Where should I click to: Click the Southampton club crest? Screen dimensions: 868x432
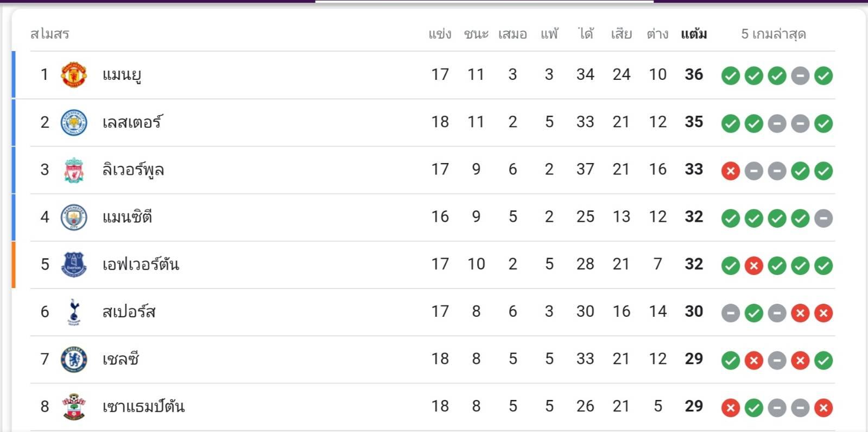(74, 406)
